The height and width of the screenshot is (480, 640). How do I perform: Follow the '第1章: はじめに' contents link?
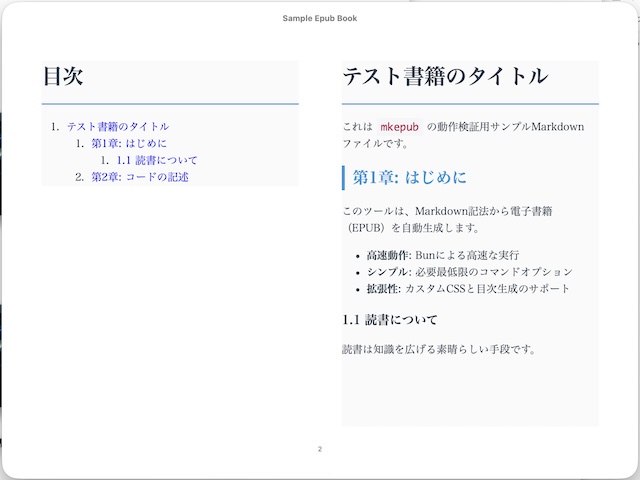pyautogui.click(x=129, y=143)
